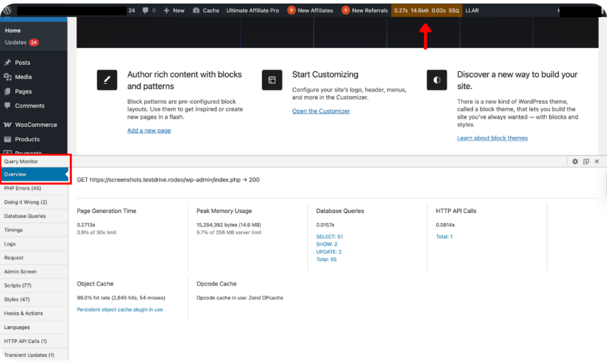
Task: Open the + New dropdown in admin bar
Action: [174, 10]
